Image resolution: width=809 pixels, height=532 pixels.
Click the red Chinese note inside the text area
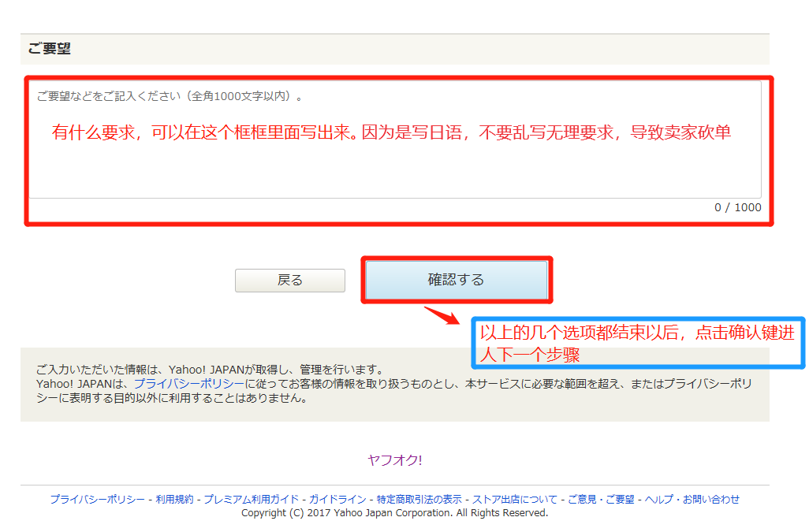click(x=391, y=132)
